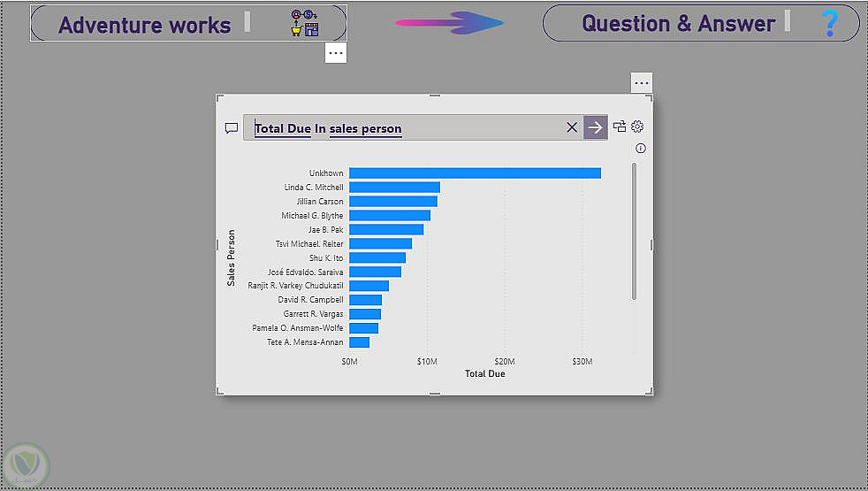Click the underlined 'sales person' term in the question

pyautogui.click(x=365, y=128)
